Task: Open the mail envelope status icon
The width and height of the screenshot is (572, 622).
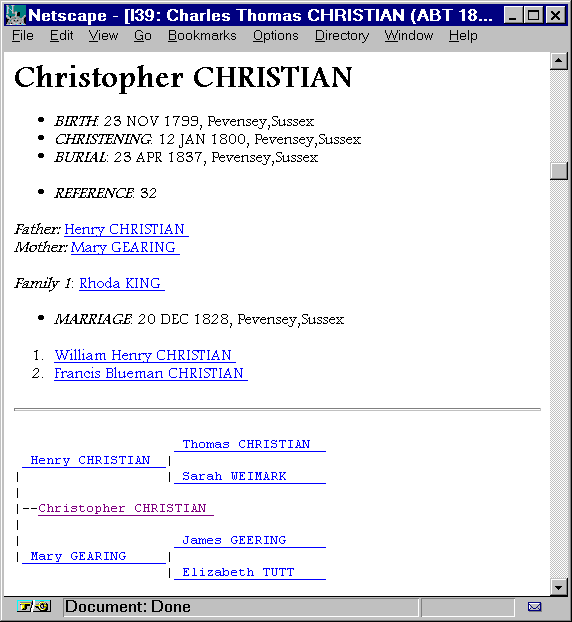Action: tap(534, 607)
